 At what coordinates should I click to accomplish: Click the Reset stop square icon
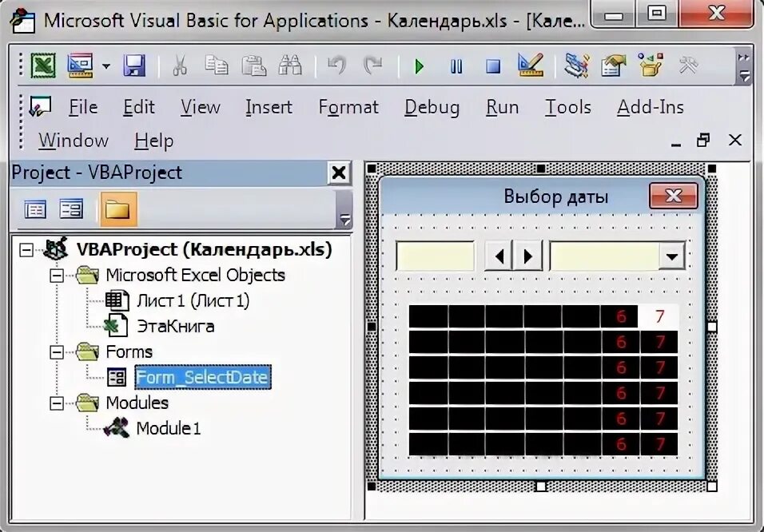(x=493, y=66)
